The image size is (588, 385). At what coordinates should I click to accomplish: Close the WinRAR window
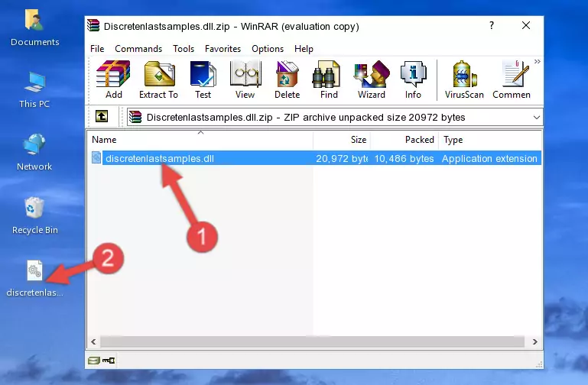point(526,25)
